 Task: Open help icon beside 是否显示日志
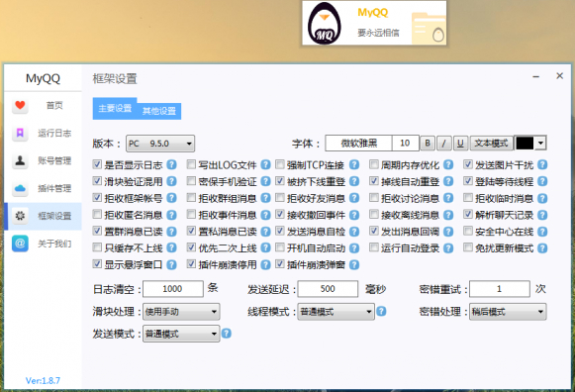click(x=171, y=165)
